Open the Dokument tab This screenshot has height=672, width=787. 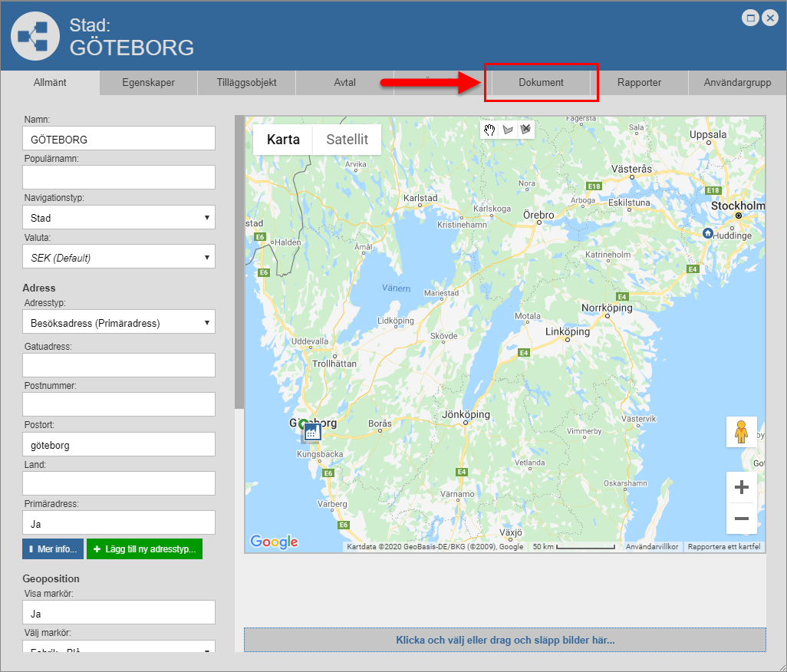click(x=541, y=83)
